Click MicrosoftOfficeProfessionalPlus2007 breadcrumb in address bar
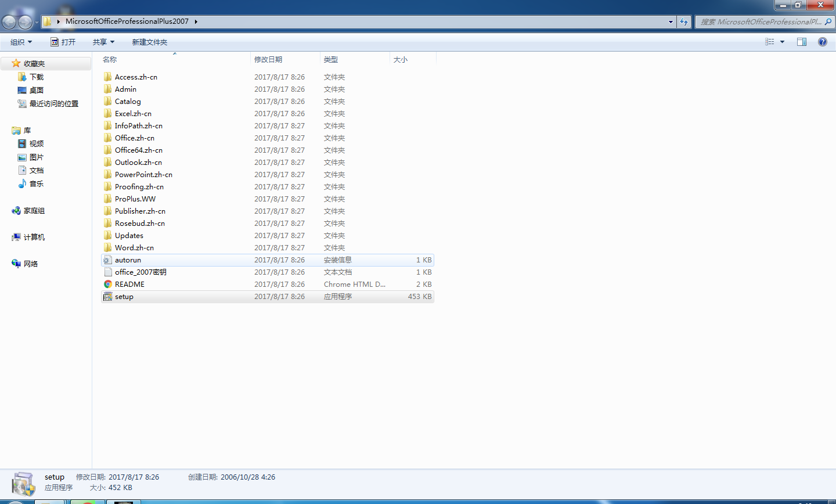 coord(127,21)
